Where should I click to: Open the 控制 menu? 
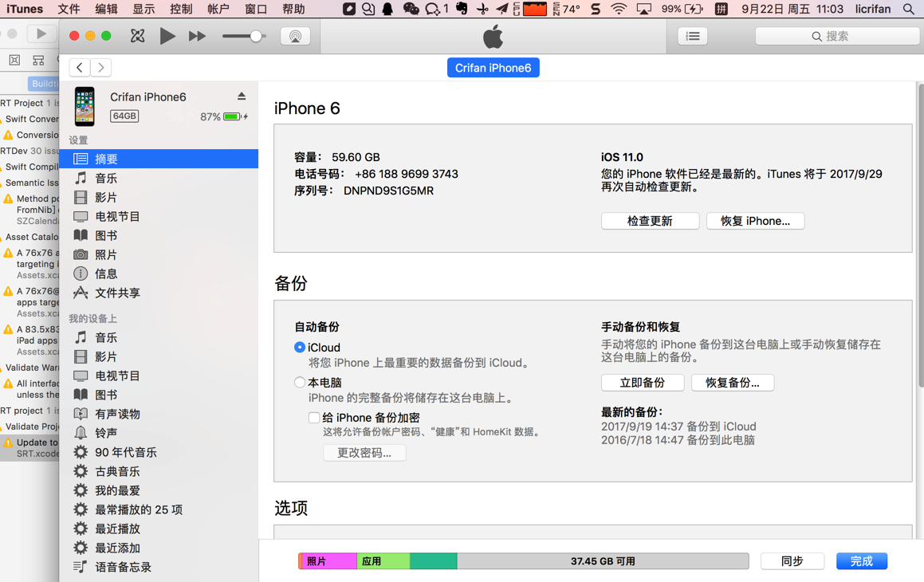tap(181, 9)
